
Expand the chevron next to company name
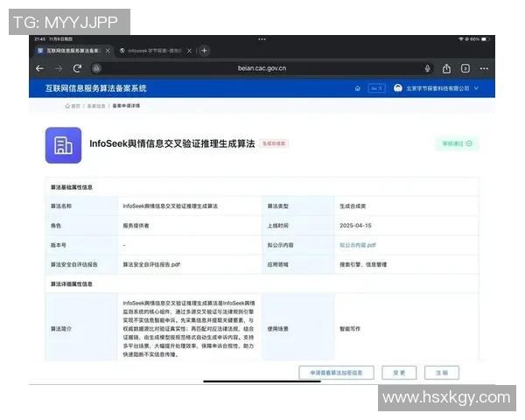click(476, 88)
